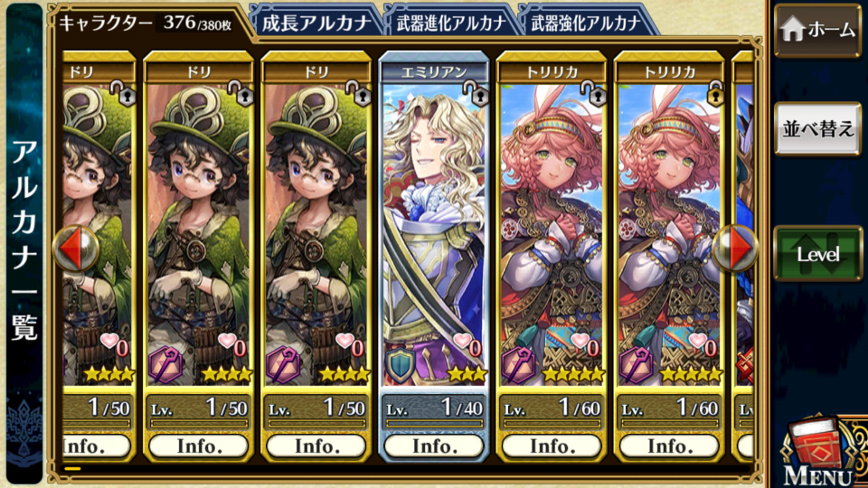Click the heart affection icon on エミリアン
The image size is (868, 488).
point(462,341)
